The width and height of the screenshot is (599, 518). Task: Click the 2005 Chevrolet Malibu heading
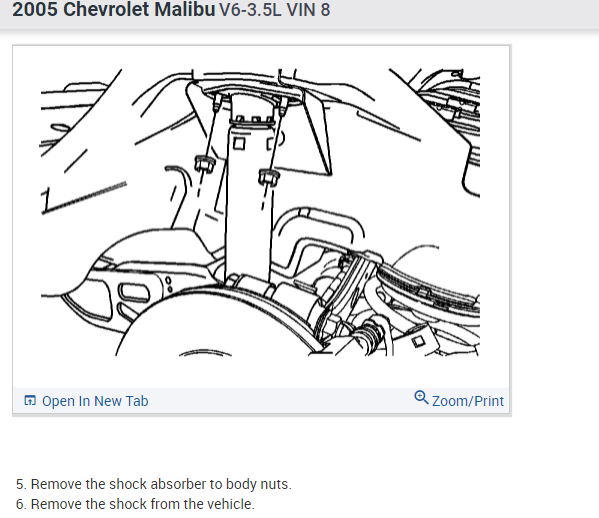tap(114, 9)
